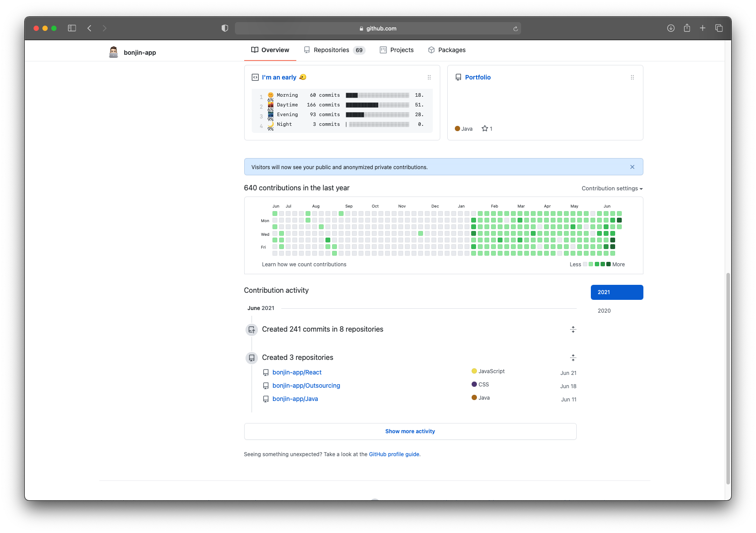
Task: Expand the Created 3 repositories section toggle
Action: coord(573,358)
